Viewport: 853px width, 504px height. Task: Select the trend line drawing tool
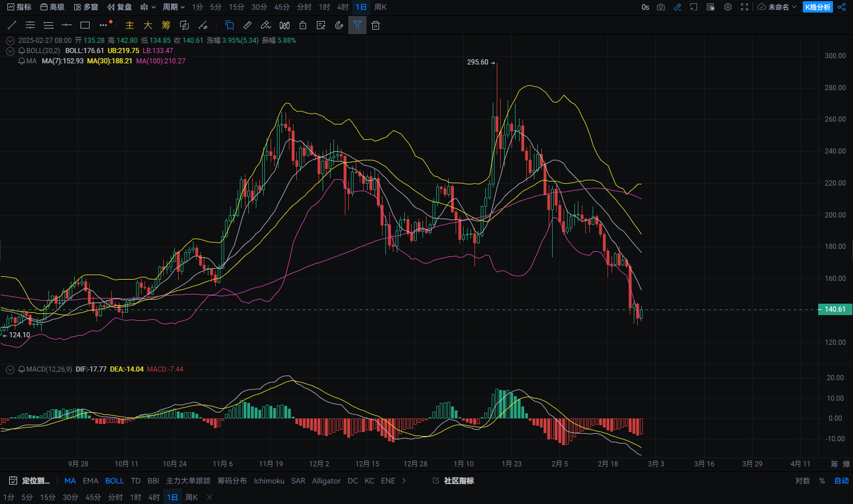click(x=12, y=25)
